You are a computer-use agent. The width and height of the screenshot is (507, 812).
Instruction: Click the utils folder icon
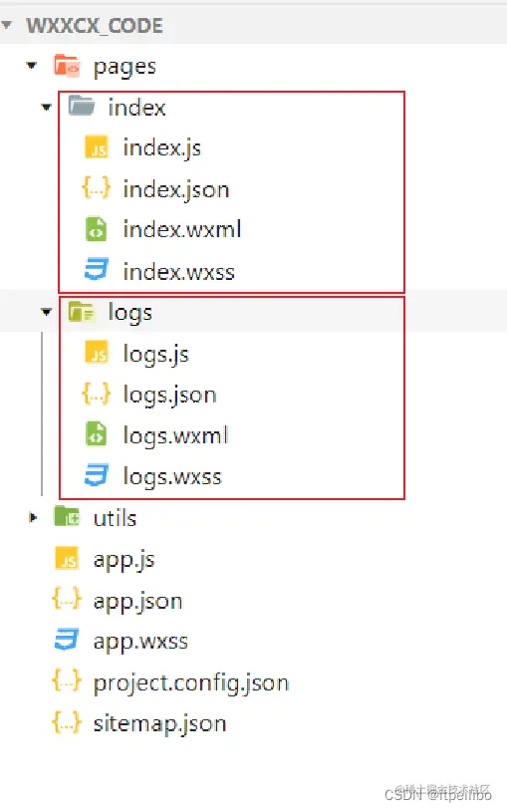pyautogui.click(x=67, y=516)
